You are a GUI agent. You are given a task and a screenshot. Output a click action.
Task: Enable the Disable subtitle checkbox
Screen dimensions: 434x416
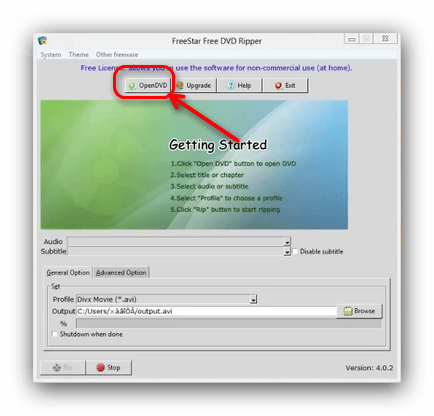pyautogui.click(x=295, y=251)
